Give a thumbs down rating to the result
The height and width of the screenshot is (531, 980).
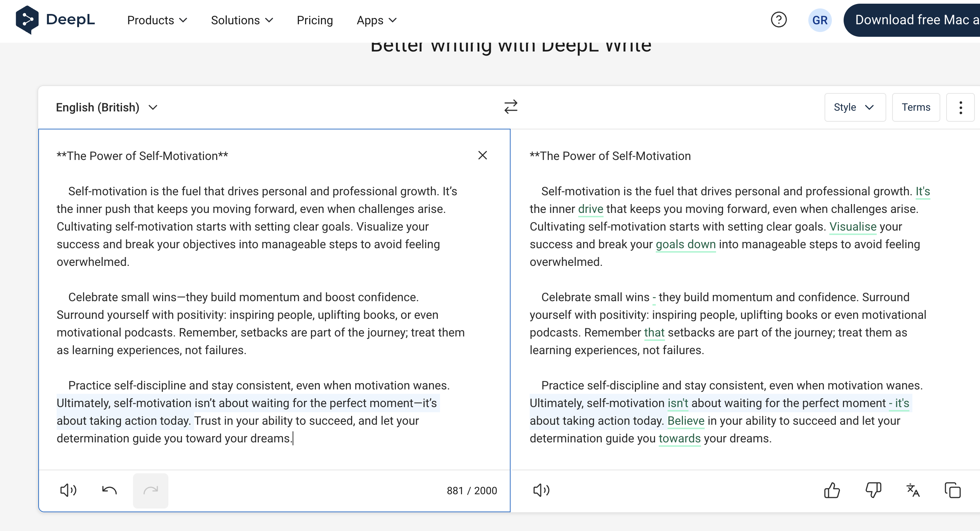pyautogui.click(x=873, y=490)
